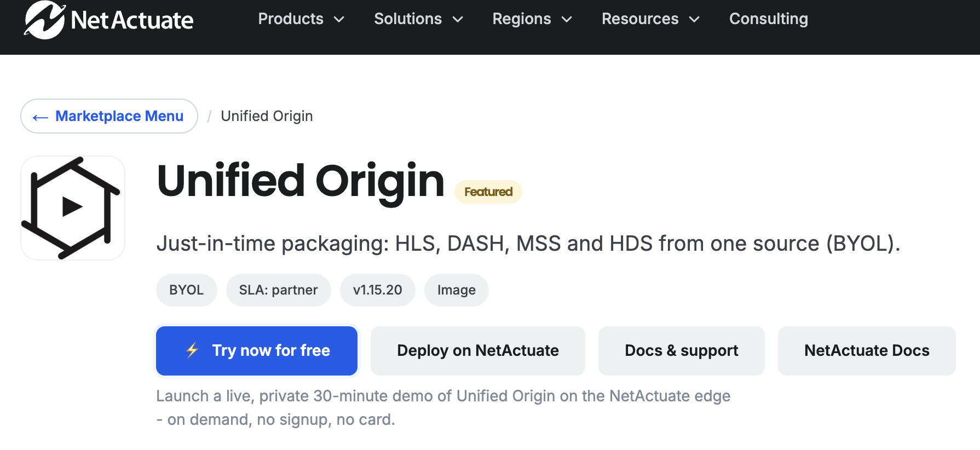Click the Featured badge
Viewport: 980px width, 450px height.
(488, 192)
